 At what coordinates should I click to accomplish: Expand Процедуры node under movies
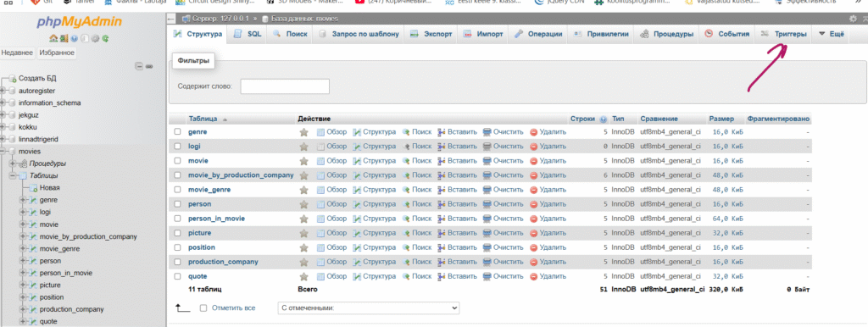tap(13, 163)
